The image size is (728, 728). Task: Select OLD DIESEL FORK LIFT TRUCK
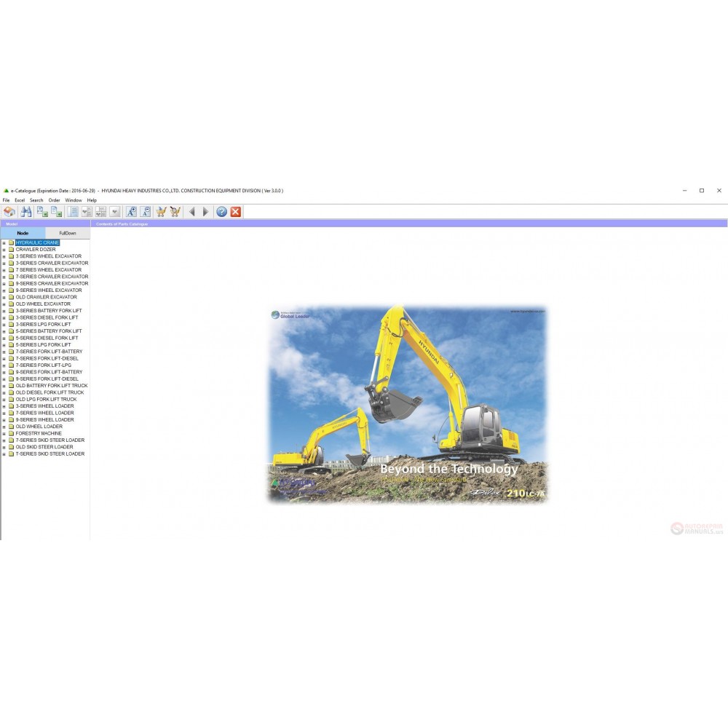coord(50,392)
